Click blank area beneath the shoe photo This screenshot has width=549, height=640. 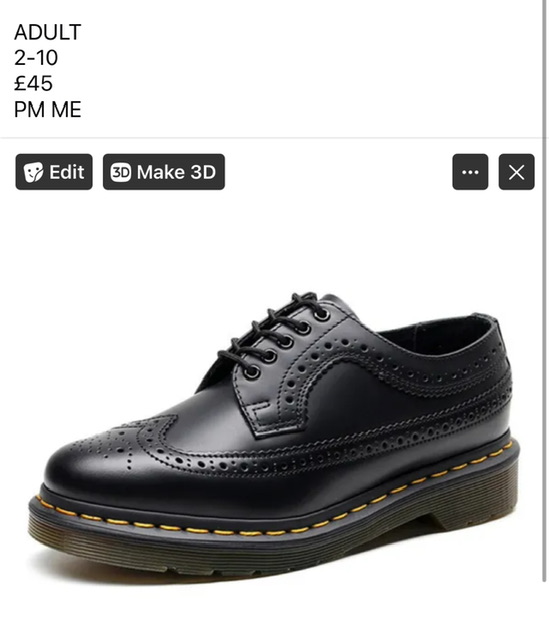(x=271, y=610)
